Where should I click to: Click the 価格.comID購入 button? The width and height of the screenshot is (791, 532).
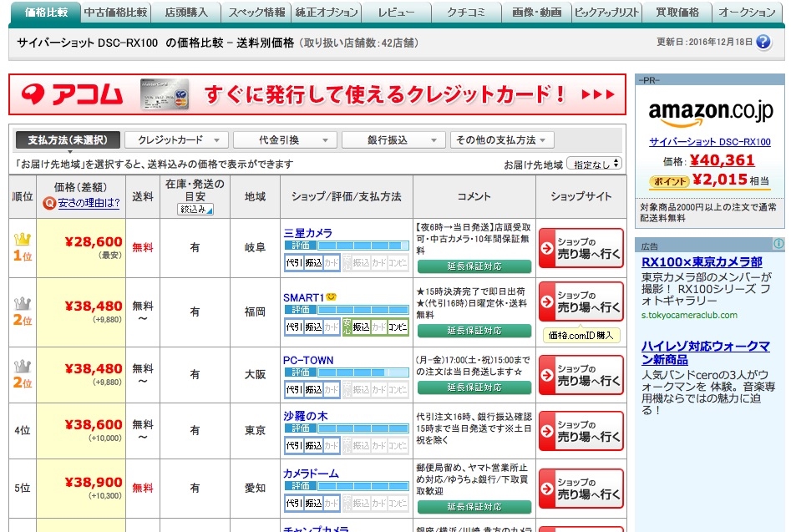(x=581, y=336)
